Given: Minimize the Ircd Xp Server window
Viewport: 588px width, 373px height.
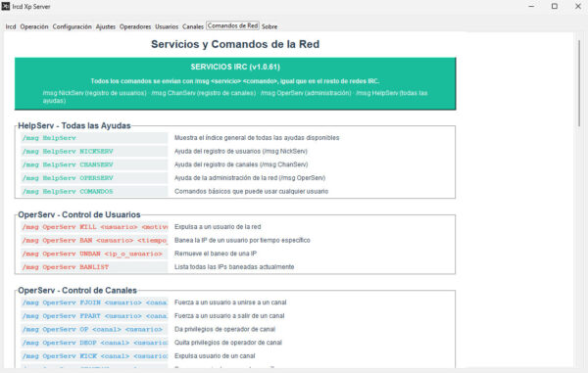Looking at the screenshot, I should [x=531, y=7].
